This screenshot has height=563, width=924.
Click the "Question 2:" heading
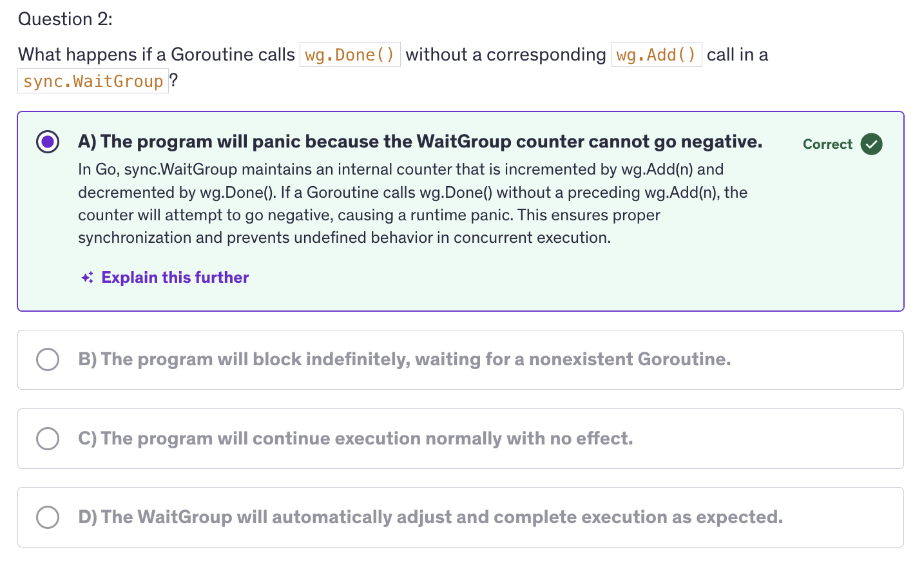(65, 19)
